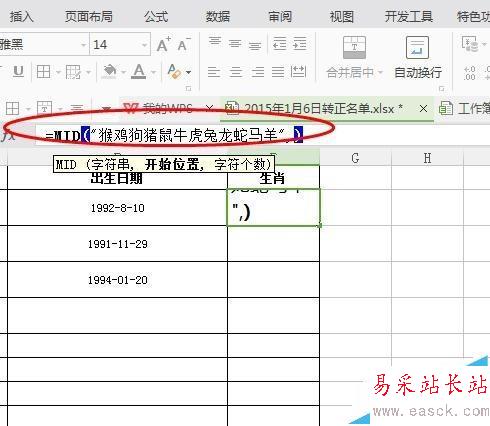Viewport: 490px width, 426px height.
Task: Select column G header
Action: (x=355, y=158)
